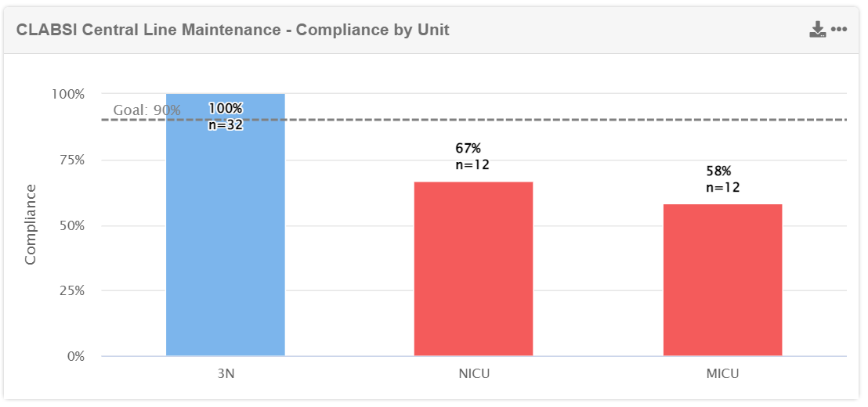
Task: Click the NICU x-axis label
Action: (x=474, y=373)
